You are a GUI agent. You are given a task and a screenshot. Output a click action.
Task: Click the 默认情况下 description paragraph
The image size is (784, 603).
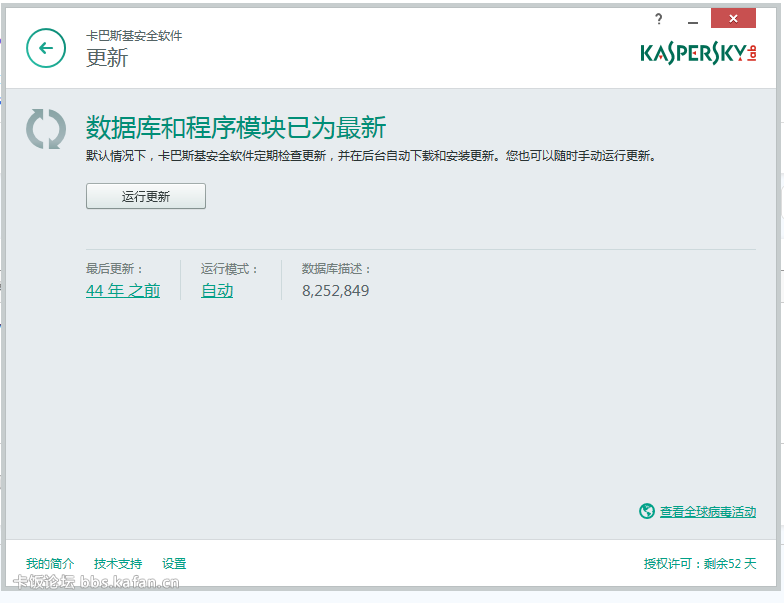tap(370, 156)
